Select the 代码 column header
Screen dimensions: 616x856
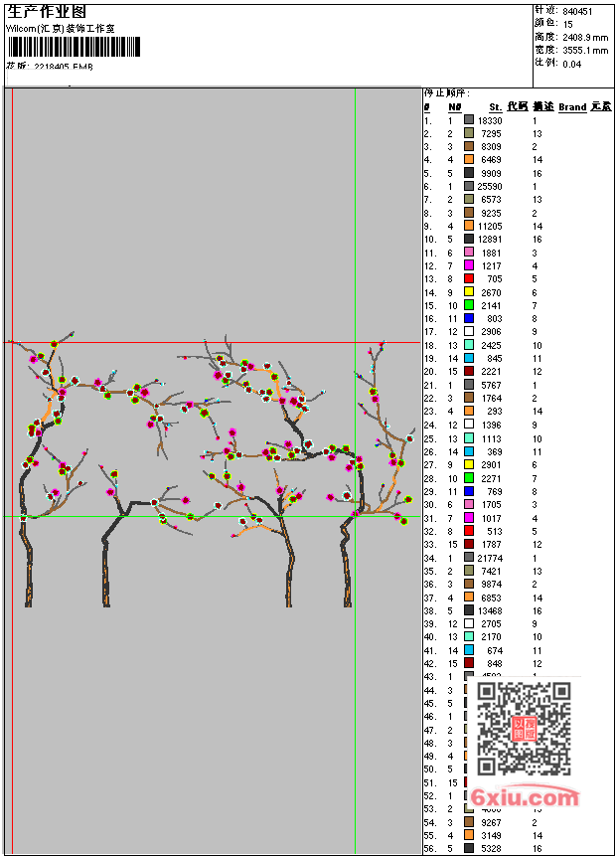(518, 106)
